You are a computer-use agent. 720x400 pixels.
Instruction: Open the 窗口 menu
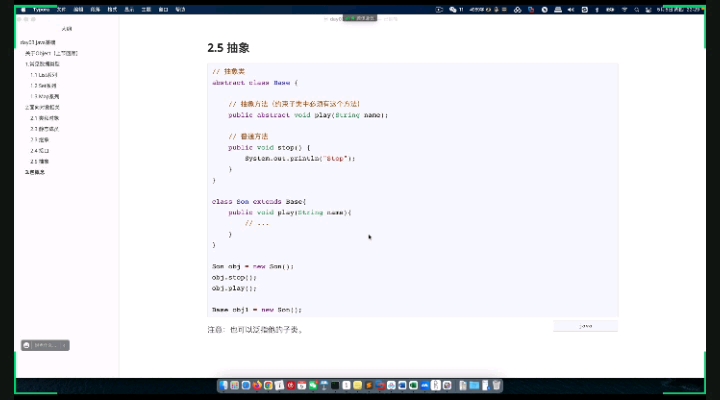pos(163,9)
